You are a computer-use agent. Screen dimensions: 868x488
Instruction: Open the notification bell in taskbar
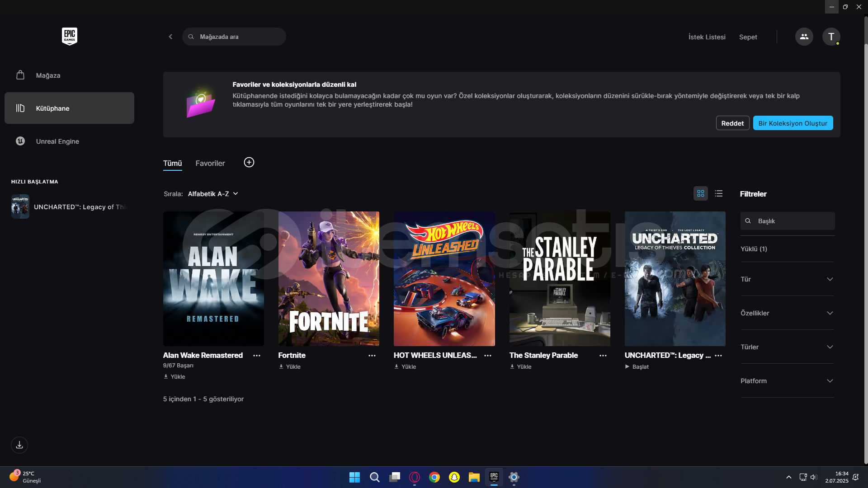pyautogui.click(x=856, y=477)
